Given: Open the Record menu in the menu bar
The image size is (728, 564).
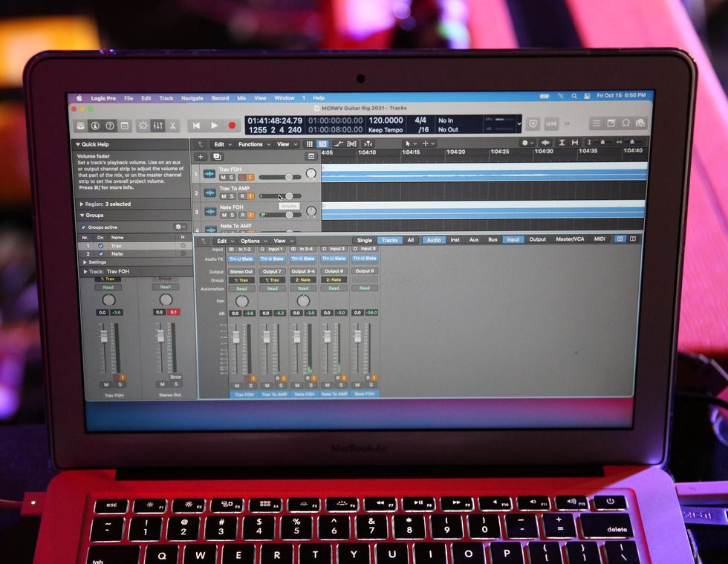Looking at the screenshot, I should (220, 99).
